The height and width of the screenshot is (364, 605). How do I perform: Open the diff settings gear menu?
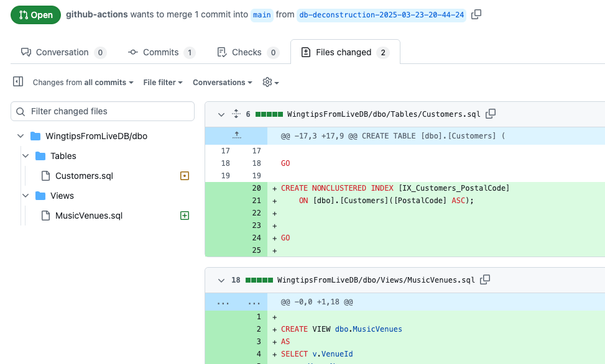click(x=270, y=82)
